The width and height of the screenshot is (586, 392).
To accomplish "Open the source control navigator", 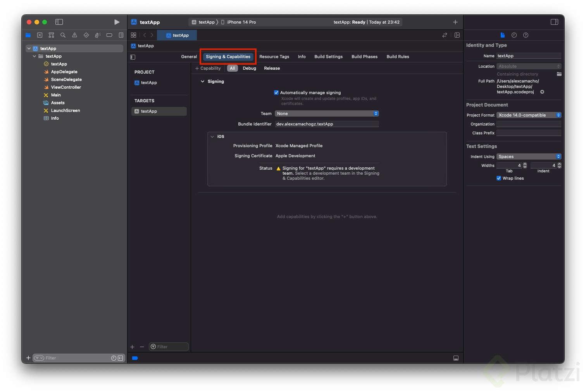I will (x=40, y=35).
